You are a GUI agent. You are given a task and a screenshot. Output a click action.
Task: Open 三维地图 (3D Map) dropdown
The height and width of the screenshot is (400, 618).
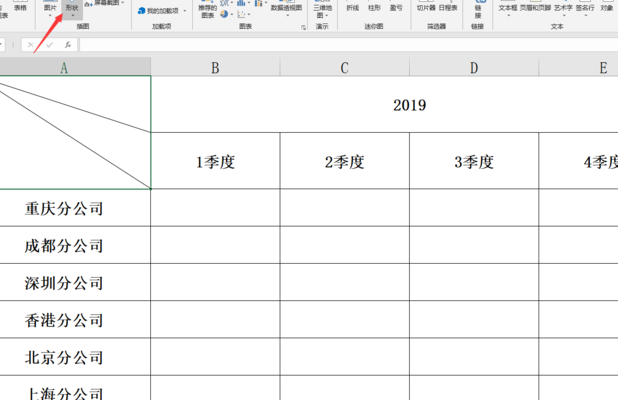click(x=322, y=10)
